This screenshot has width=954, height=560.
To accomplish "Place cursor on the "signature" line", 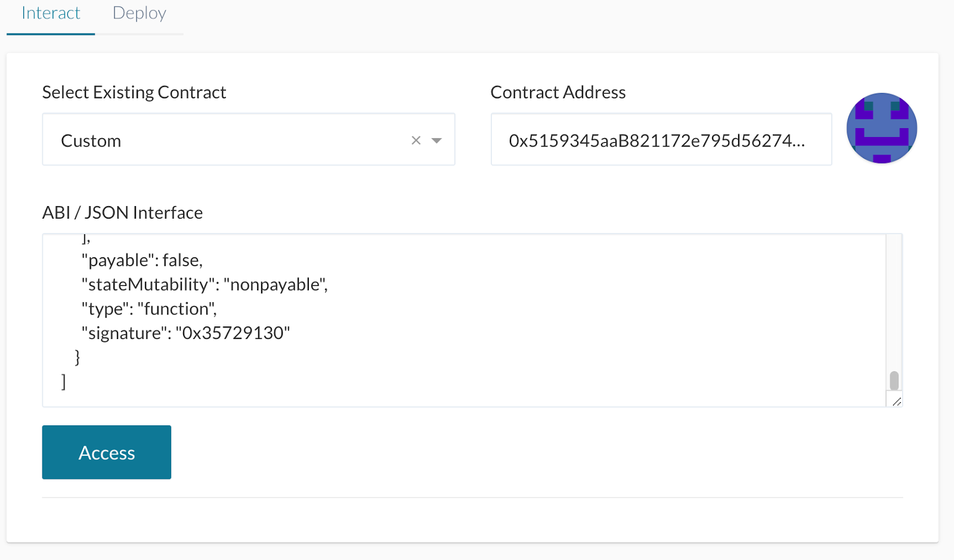I will click(185, 333).
